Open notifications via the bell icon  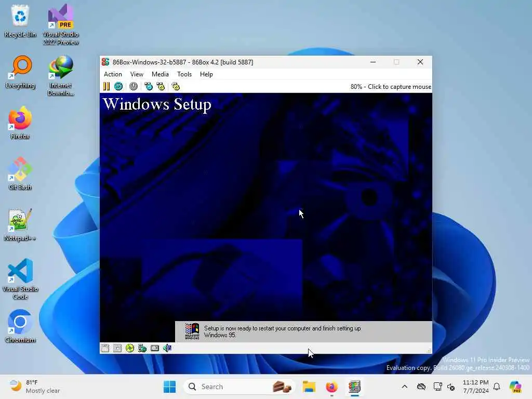pos(497,387)
